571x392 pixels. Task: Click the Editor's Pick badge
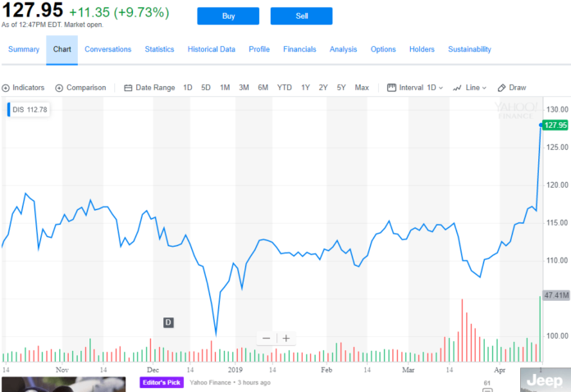tap(162, 382)
